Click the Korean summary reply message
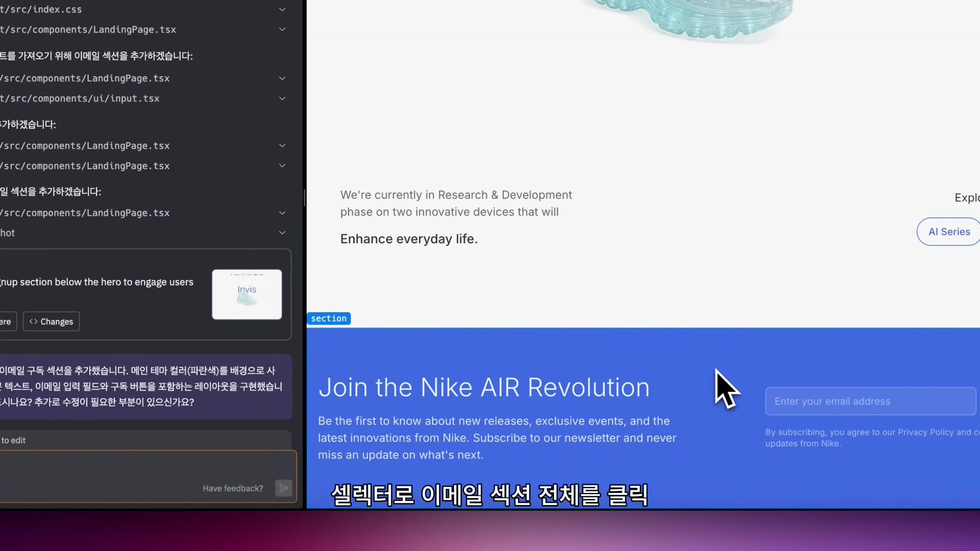The width and height of the screenshot is (980, 551). (x=145, y=386)
